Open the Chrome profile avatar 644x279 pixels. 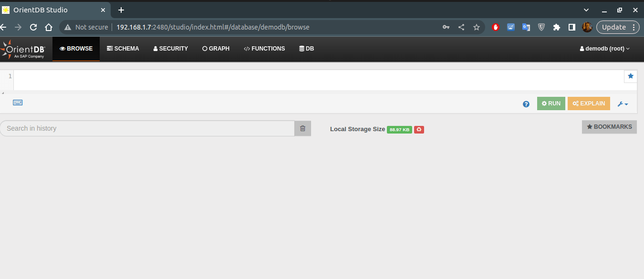click(x=587, y=27)
